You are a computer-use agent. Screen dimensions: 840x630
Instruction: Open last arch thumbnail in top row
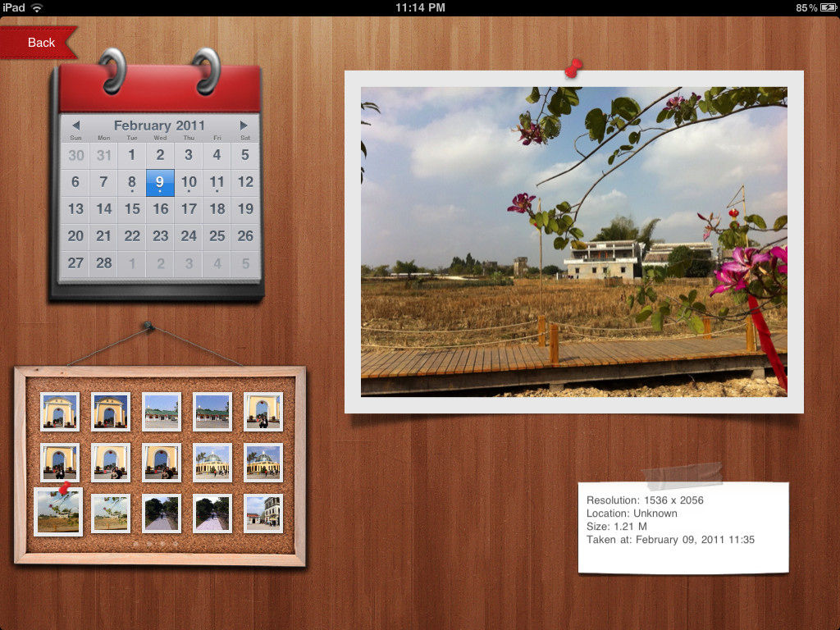pos(263,412)
